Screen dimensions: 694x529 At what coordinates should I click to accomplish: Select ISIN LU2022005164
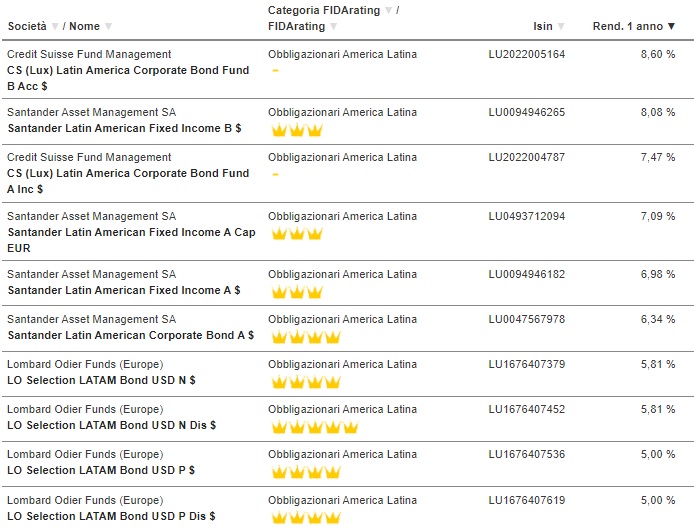tap(527, 54)
